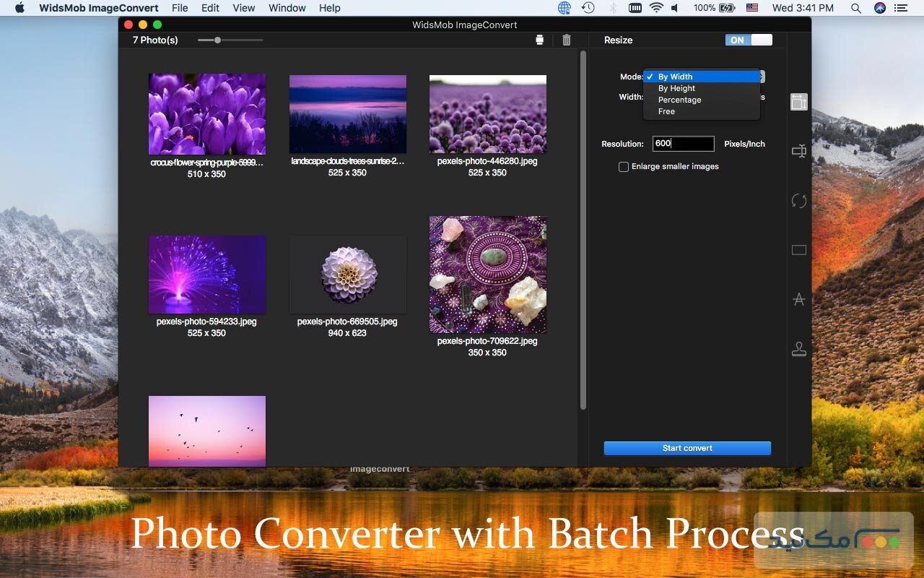Select the Text watermark tool
Image resolution: width=924 pixels, height=578 pixels.
pyautogui.click(x=798, y=298)
